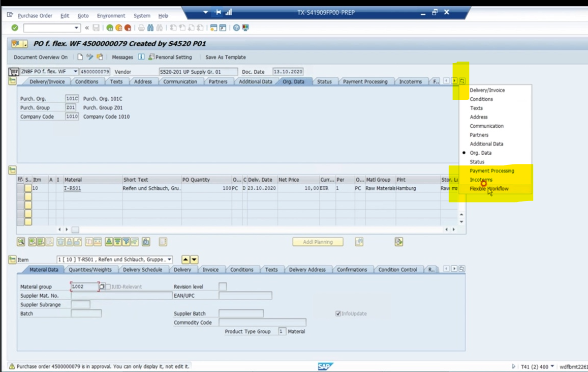Click the Document Overview On button
The width and height of the screenshot is (588, 372).
(41, 57)
